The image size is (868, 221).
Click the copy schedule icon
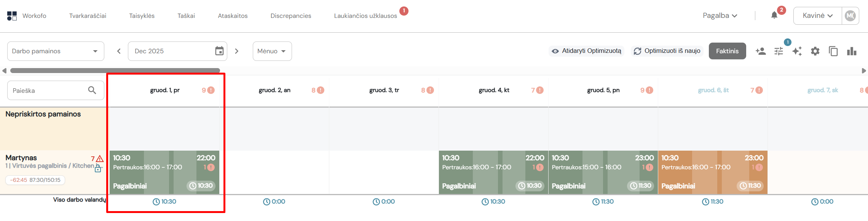(833, 51)
